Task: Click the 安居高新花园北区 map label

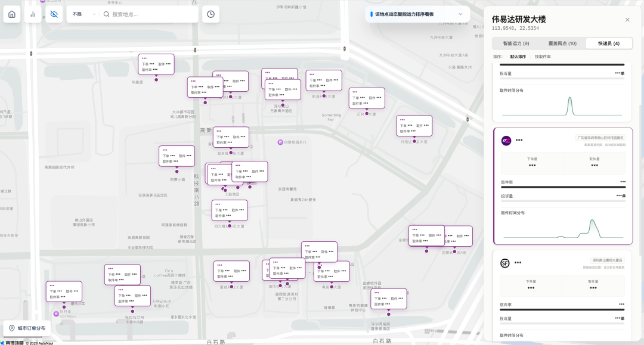Action: pos(153,195)
